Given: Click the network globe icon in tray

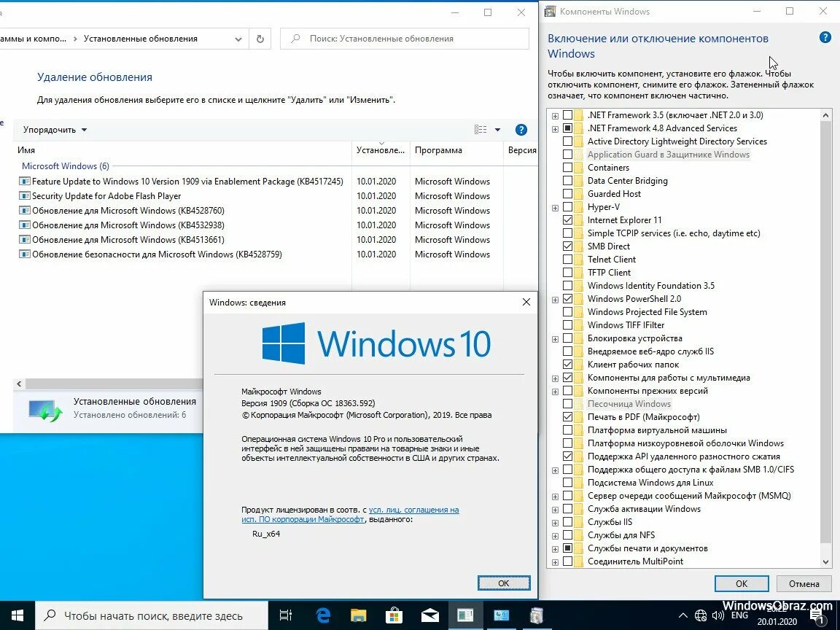Looking at the screenshot, I should 701,616.
